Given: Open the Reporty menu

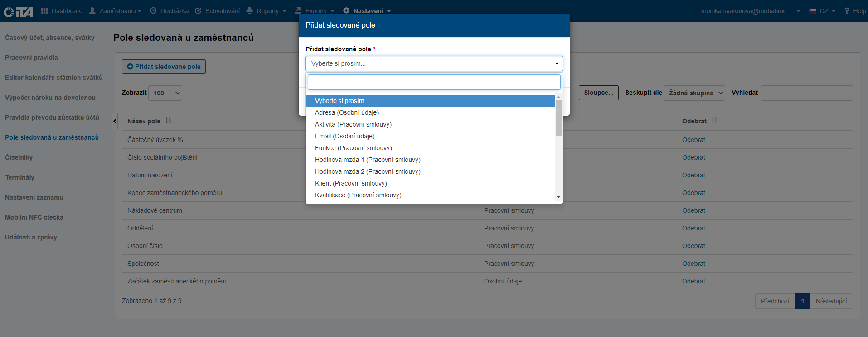Looking at the screenshot, I should (x=267, y=11).
